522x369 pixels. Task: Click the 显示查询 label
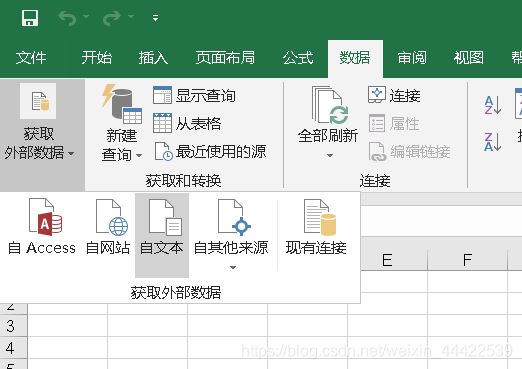click(206, 96)
